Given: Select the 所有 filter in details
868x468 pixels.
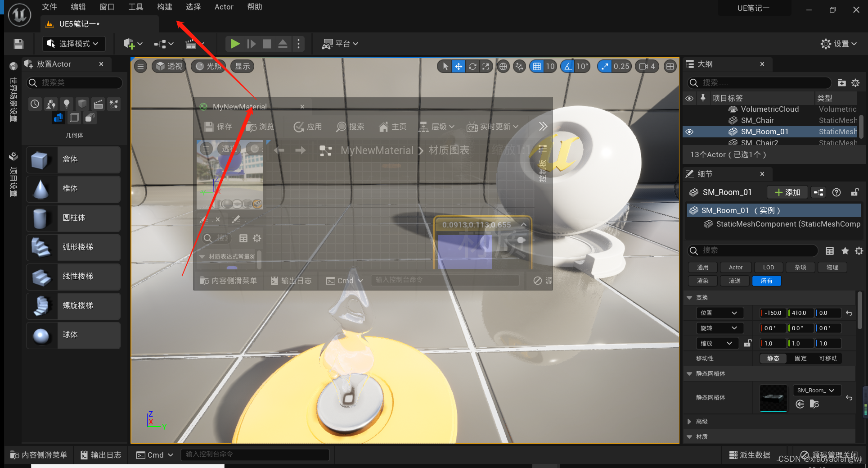Looking at the screenshot, I should click(x=767, y=281).
